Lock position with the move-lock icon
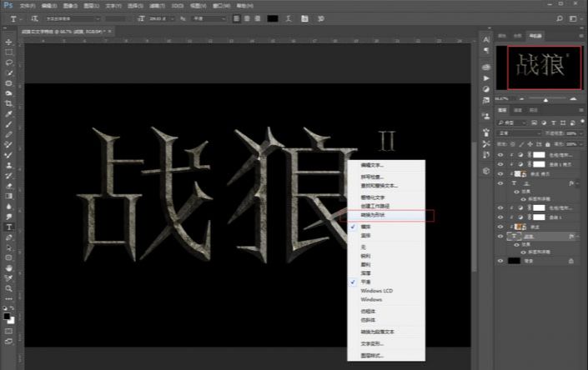The height and width of the screenshot is (370, 588). (530, 144)
